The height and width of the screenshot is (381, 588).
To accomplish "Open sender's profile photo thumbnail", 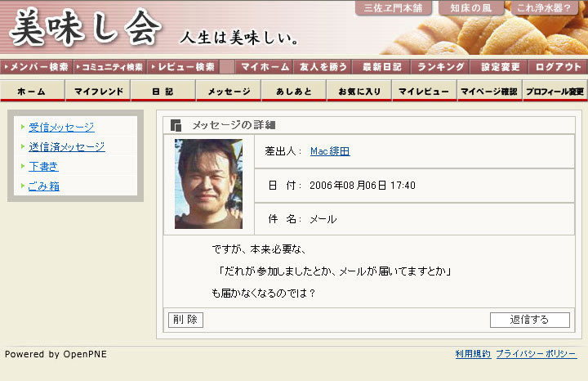I will pyautogui.click(x=208, y=184).
